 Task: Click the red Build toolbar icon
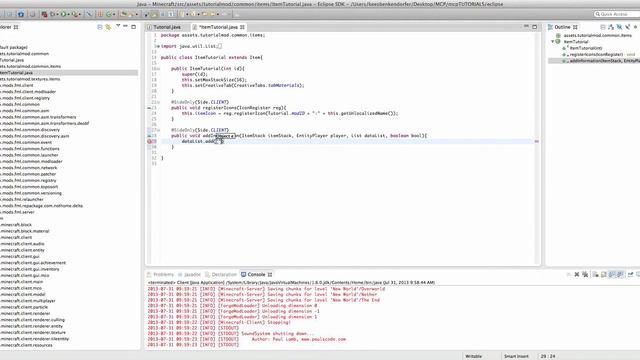pyautogui.click(x=44, y=14)
